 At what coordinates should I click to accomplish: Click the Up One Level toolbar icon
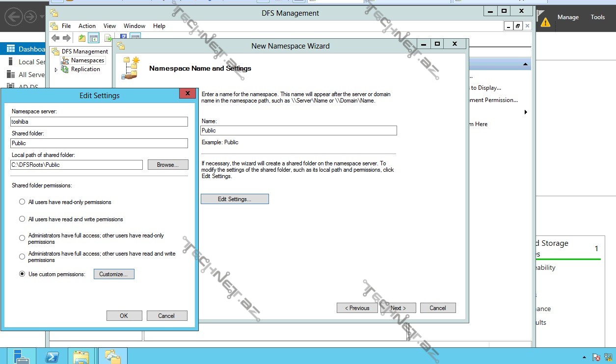point(82,38)
